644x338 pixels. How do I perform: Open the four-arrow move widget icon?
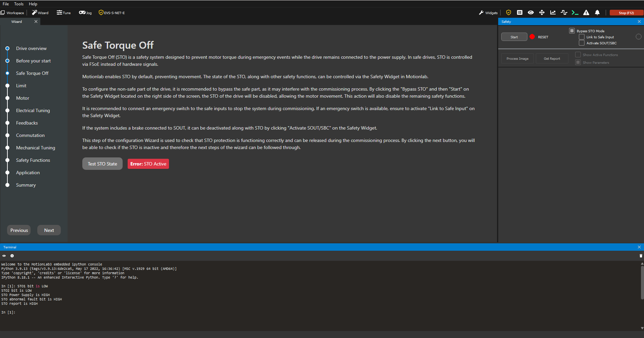(x=542, y=13)
